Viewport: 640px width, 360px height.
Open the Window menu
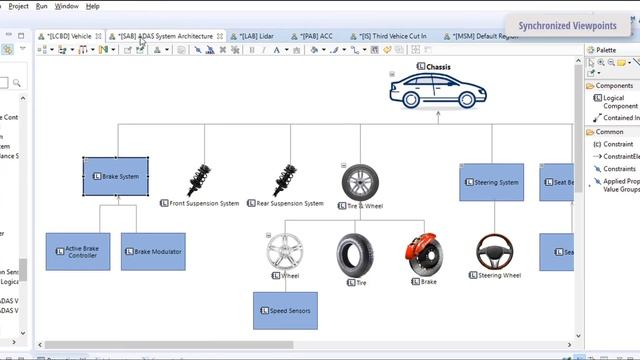tap(67, 6)
